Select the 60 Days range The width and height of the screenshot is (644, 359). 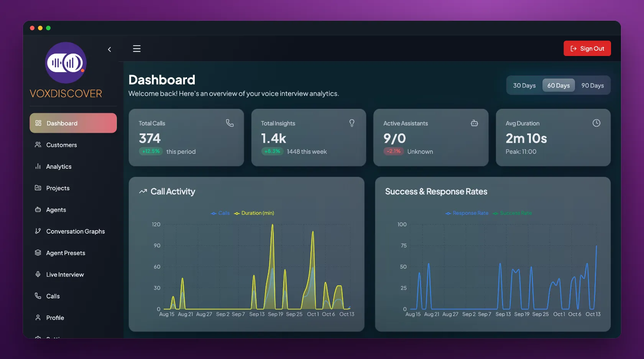[559, 86]
